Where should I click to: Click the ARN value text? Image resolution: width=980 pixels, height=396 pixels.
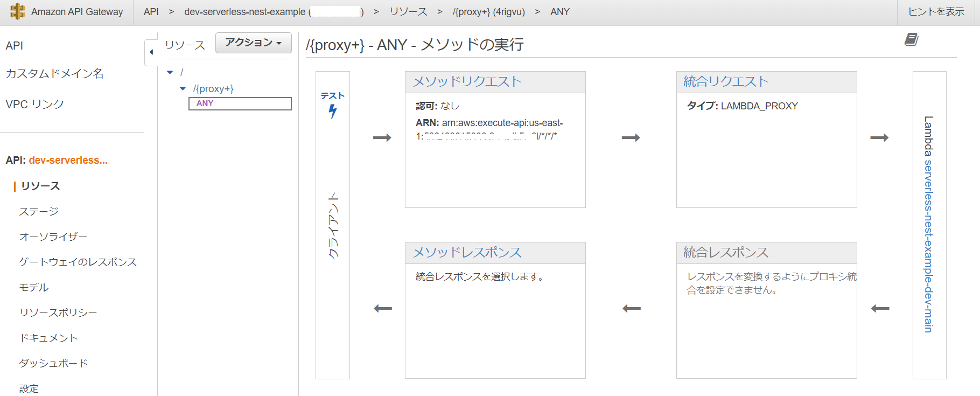[x=489, y=129]
